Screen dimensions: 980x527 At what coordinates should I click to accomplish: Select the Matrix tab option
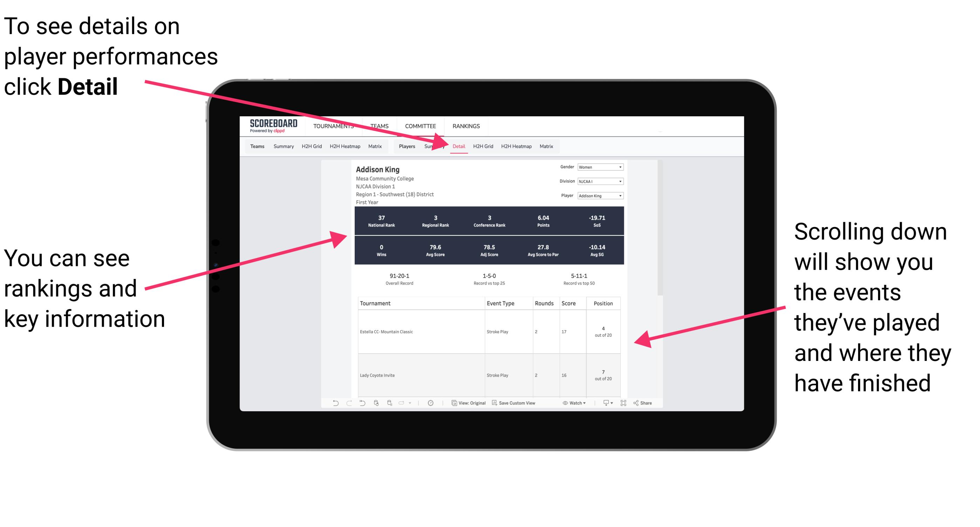point(546,146)
